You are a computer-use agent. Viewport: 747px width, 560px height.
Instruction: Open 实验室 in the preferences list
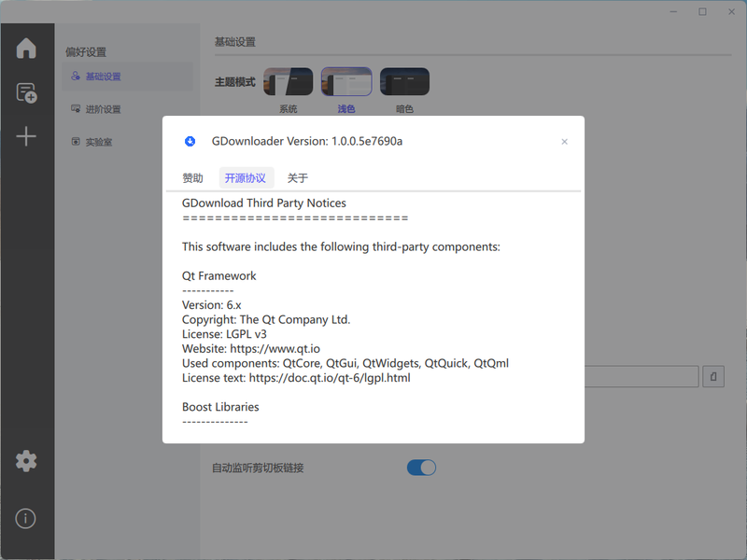127,142
